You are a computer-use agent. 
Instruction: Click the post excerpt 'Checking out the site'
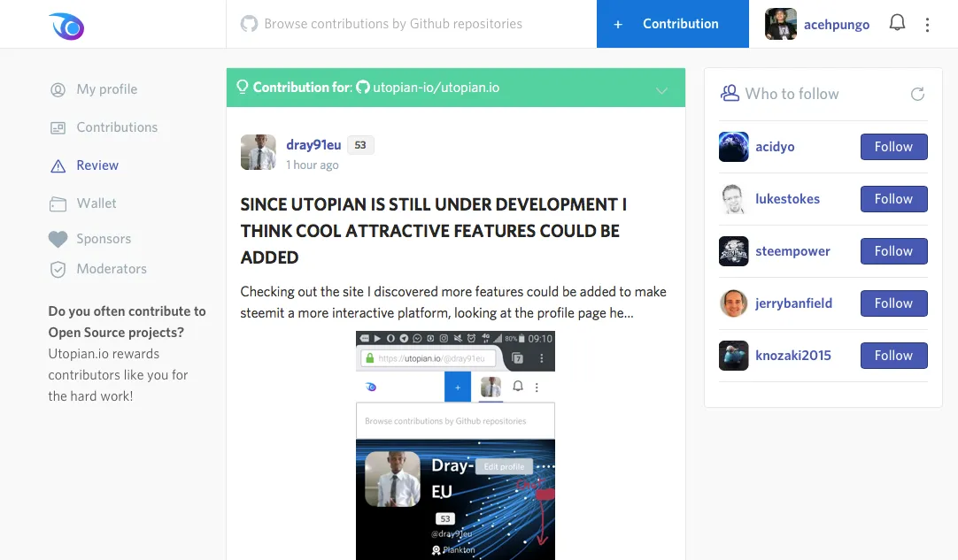pyautogui.click(x=452, y=303)
